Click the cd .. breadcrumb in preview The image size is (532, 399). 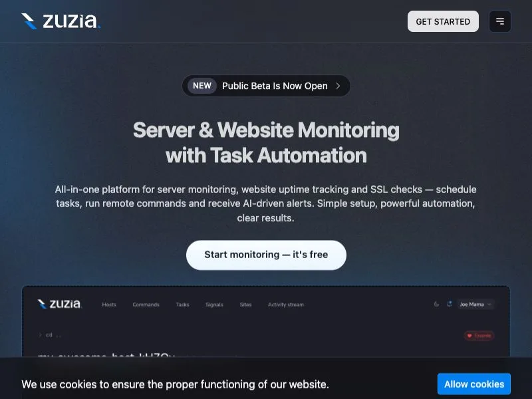50,335
